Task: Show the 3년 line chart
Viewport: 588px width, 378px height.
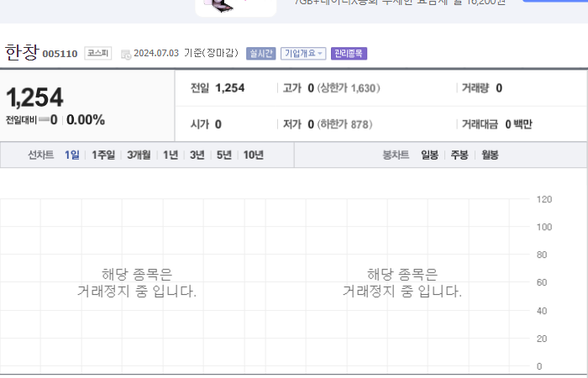Action: 197,155
